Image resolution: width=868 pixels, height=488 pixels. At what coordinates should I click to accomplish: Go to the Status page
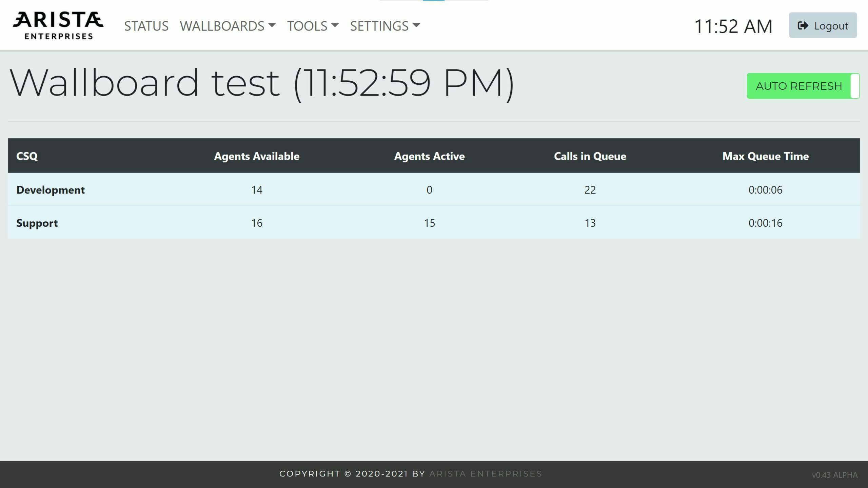[146, 26]
